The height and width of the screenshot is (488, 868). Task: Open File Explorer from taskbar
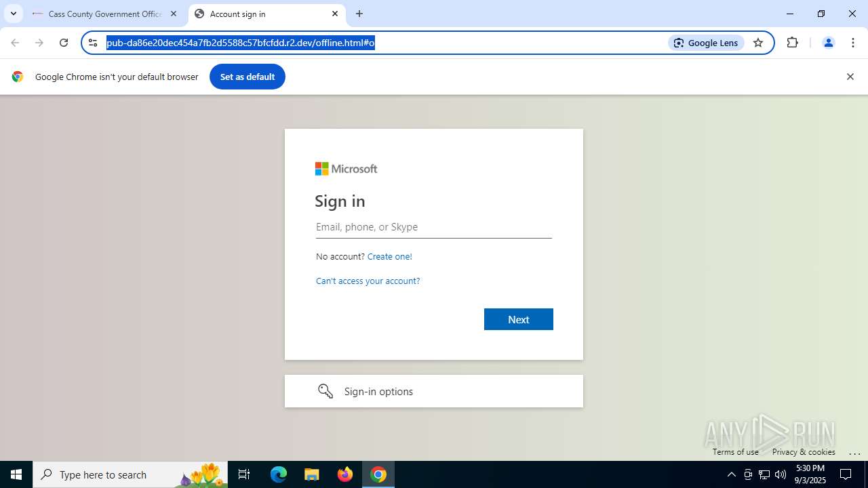coord(312,474)
